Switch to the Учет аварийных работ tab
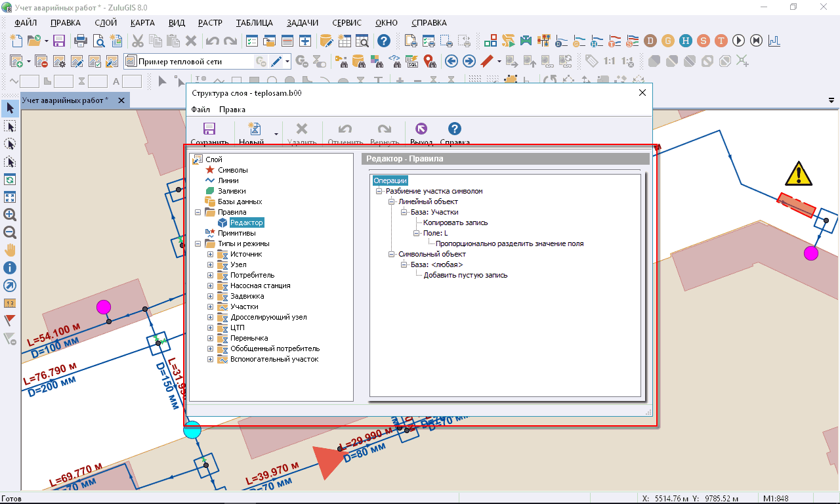Image resolution: width=840 pixels, height=504 pixels. 65,100
